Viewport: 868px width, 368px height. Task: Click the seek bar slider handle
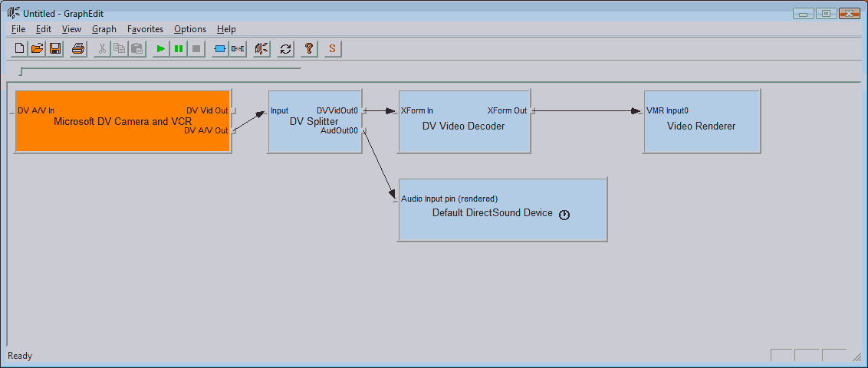click(x=21, y=71)
